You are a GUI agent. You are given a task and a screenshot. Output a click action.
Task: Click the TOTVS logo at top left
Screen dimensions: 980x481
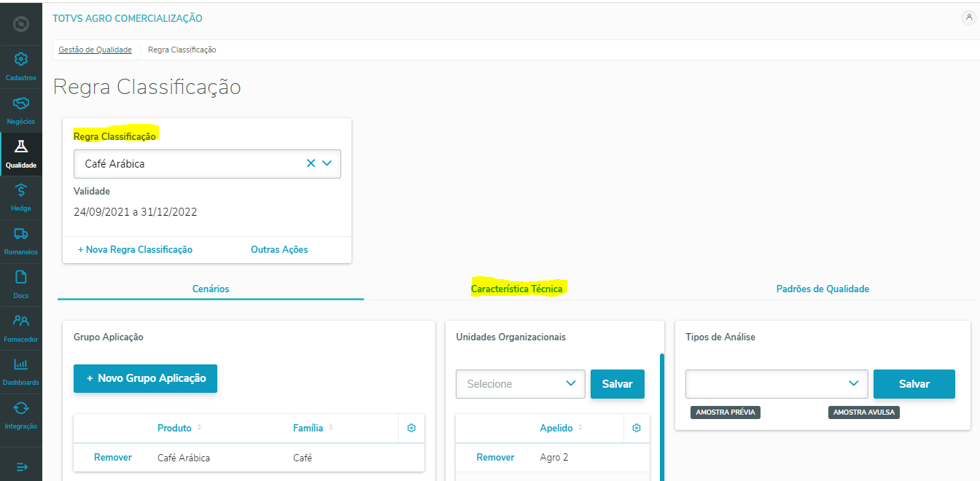(21, 24)
